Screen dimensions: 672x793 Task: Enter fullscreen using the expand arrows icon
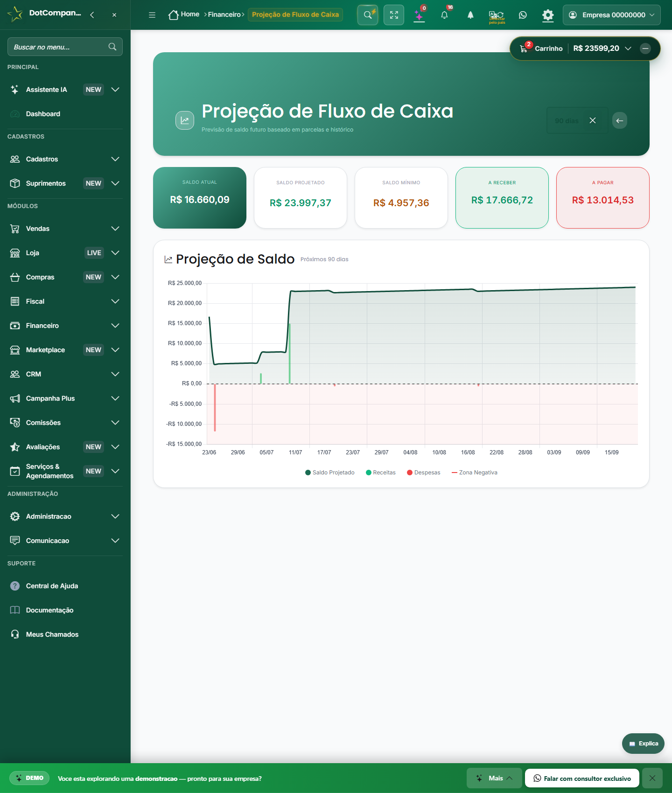394,15
